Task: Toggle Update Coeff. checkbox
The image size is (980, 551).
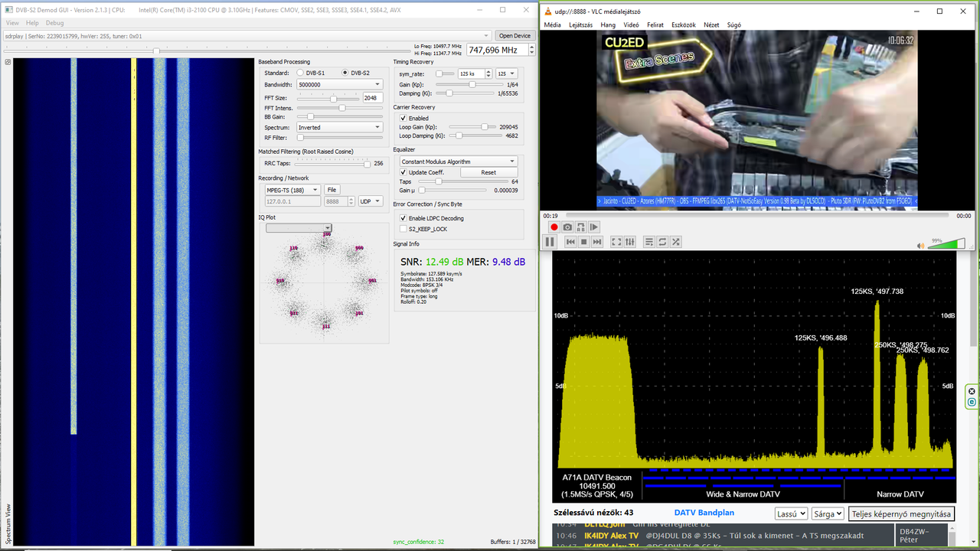Action: (422, 172)
